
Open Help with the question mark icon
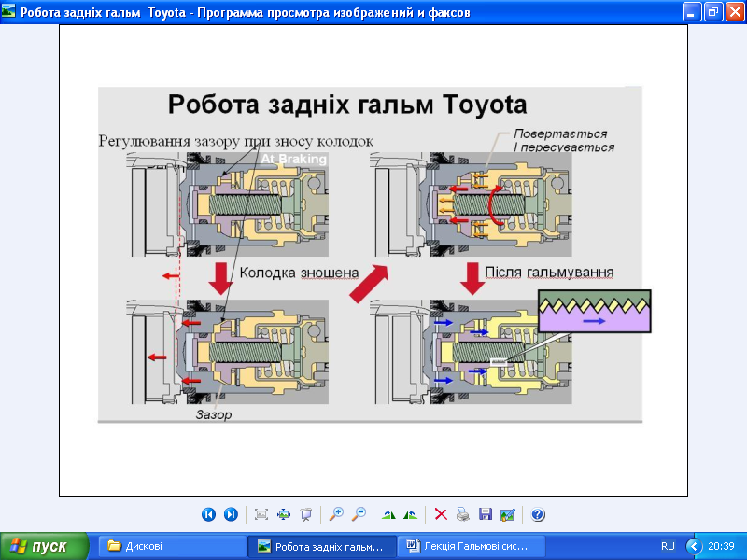point(538,514)
